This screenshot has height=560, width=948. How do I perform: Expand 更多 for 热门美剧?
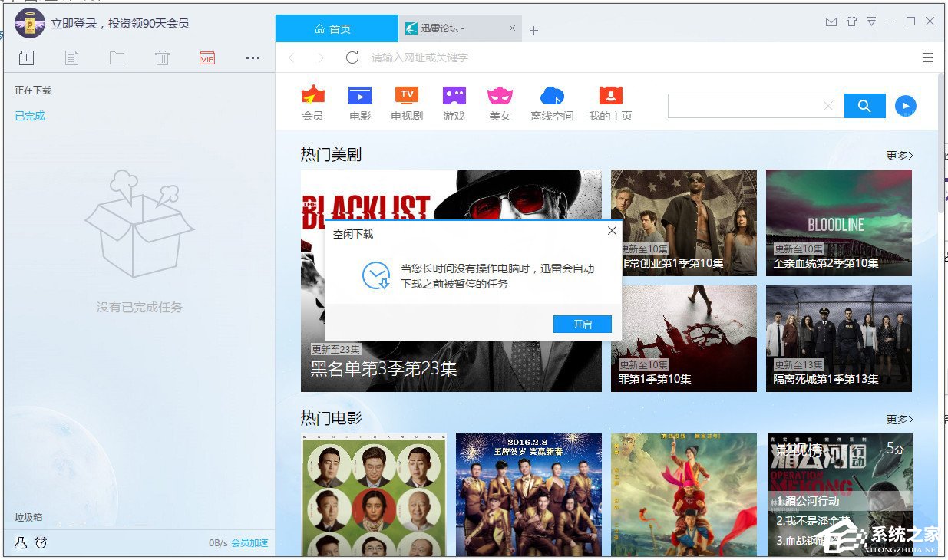pos(900,156)
